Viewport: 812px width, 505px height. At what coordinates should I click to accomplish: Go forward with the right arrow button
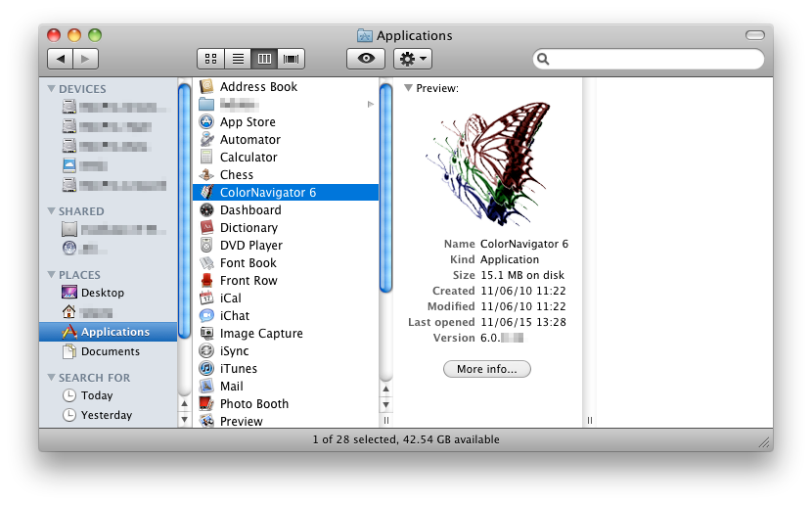(85, 59)
